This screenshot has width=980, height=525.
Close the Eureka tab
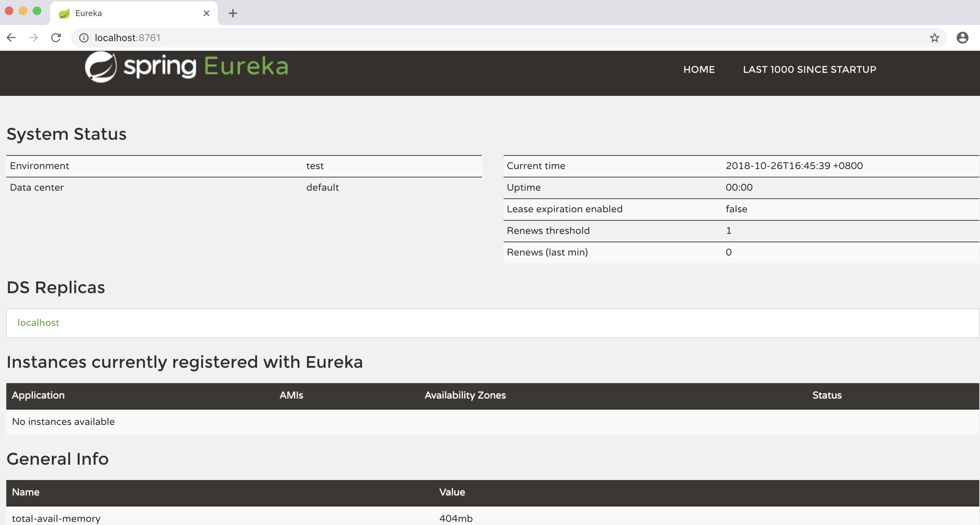(x=206, y=13)
